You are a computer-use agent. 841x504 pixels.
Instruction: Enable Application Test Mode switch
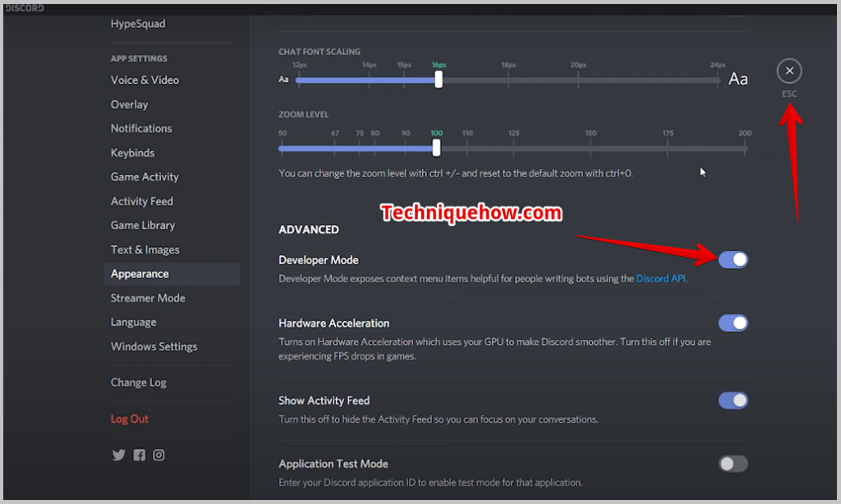coord(733,464)
